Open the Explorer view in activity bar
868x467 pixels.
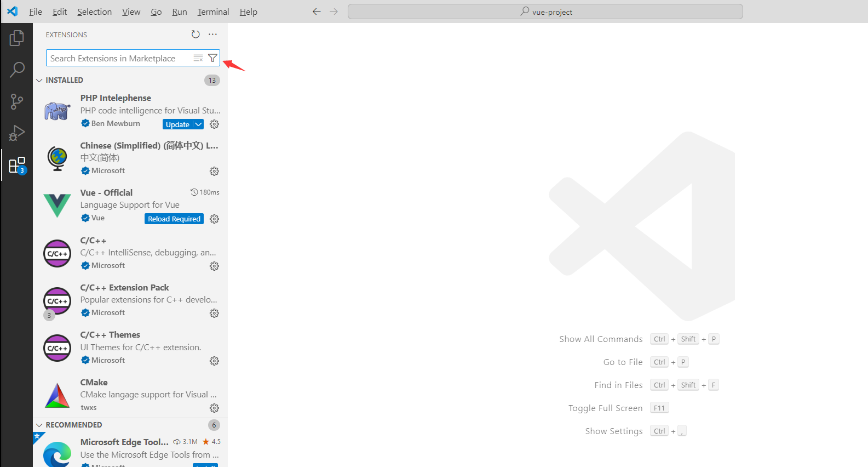pos(17,38)
